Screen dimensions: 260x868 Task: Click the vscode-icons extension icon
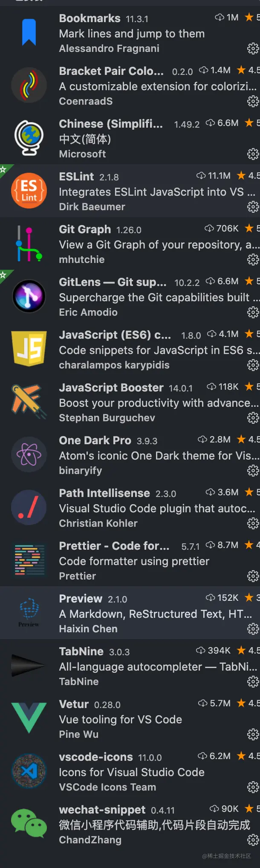29,771
